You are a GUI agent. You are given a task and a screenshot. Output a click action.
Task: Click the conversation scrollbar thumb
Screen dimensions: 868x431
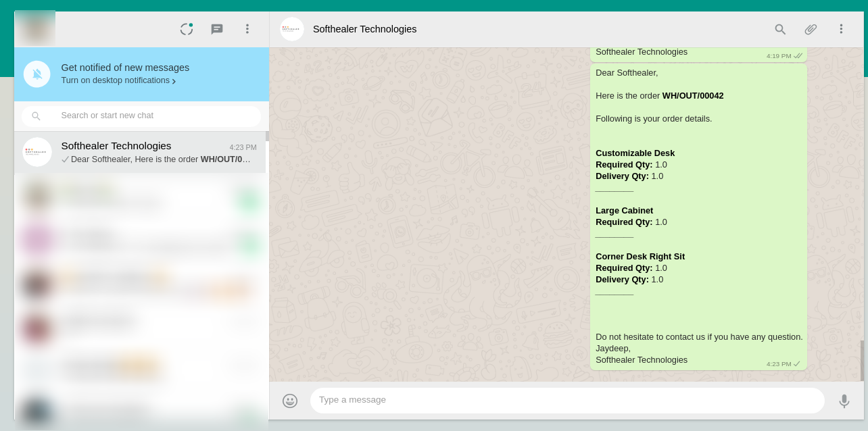coord(862,361)
